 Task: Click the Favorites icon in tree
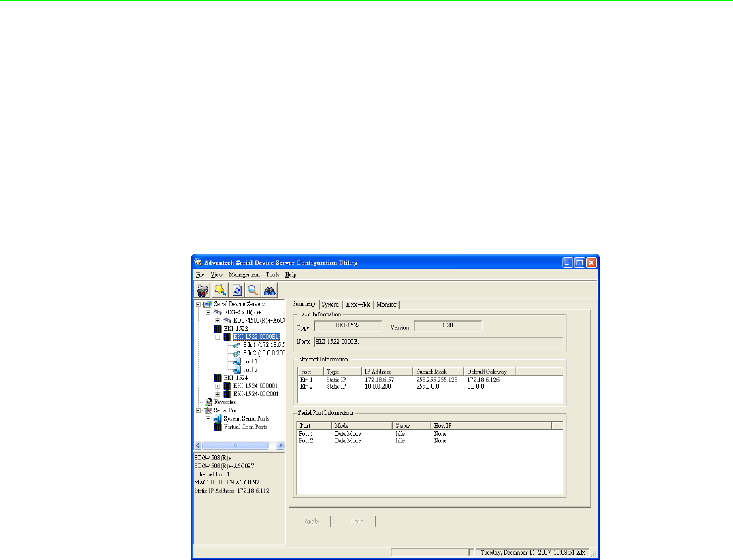pyautogui.click(x=208, y=402)
